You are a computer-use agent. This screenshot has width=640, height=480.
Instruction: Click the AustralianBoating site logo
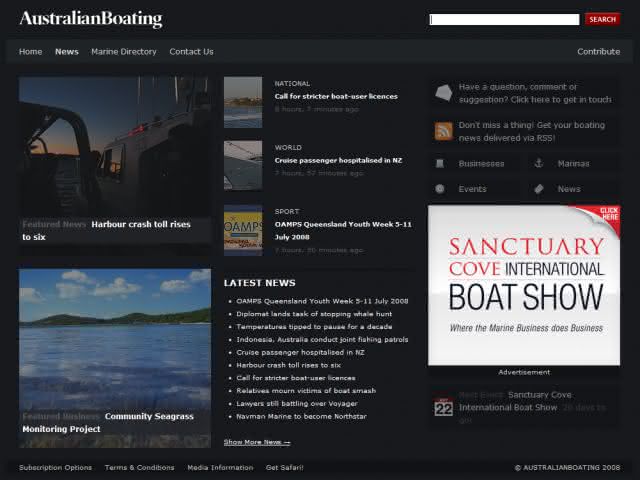coord(91,19)
